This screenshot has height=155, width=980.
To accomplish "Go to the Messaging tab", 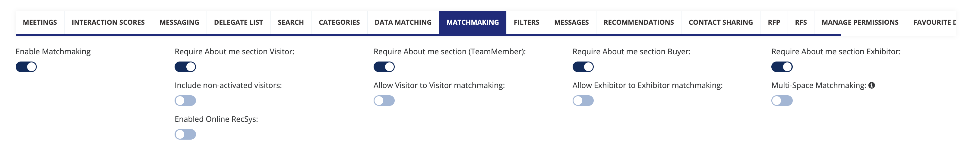I will pyautogui.click(x=179, y=23).
